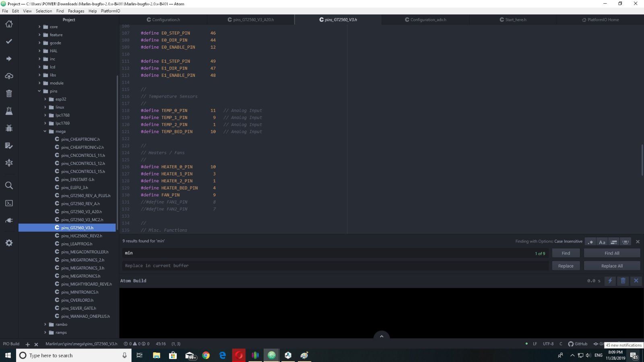This screenshot has width=644, height=362.
Task: Click the 'Replace in current buffer' field
Action: pyautogui.click(x=335, y=266)
